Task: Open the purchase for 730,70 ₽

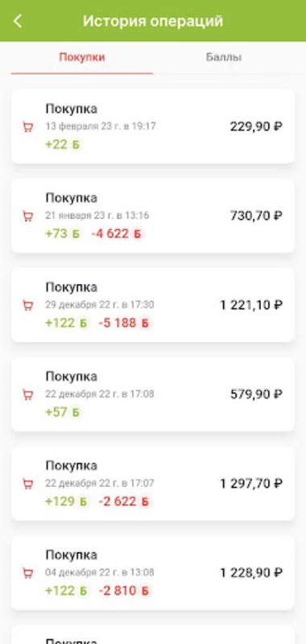Action: pyautogui.click(x=153, y=216)
